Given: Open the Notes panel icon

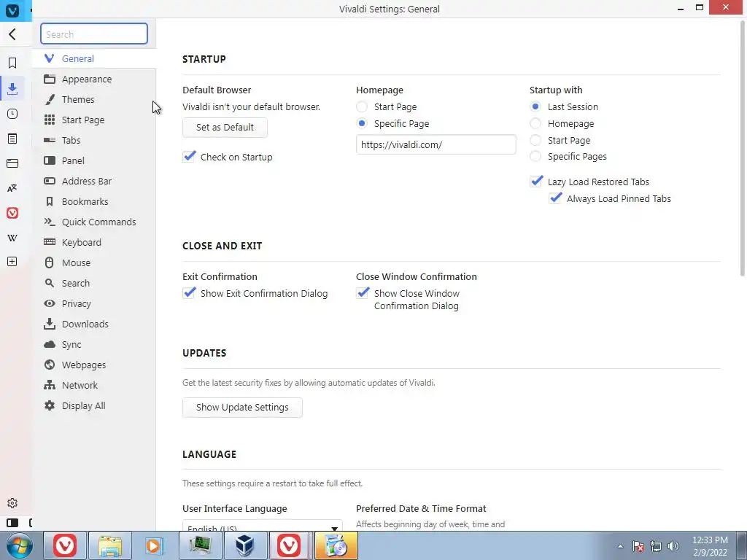Looking at the screenshot, I should click(x=12, y=139).
